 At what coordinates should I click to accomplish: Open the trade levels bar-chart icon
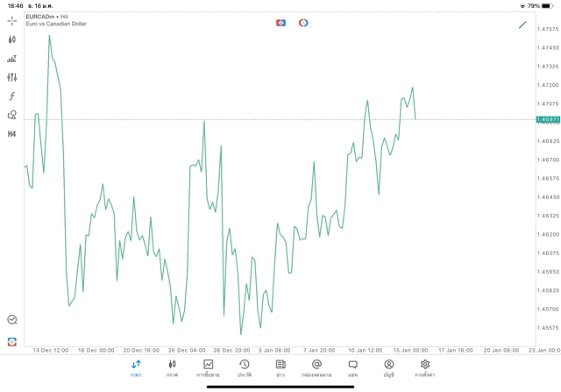[11, 59]
